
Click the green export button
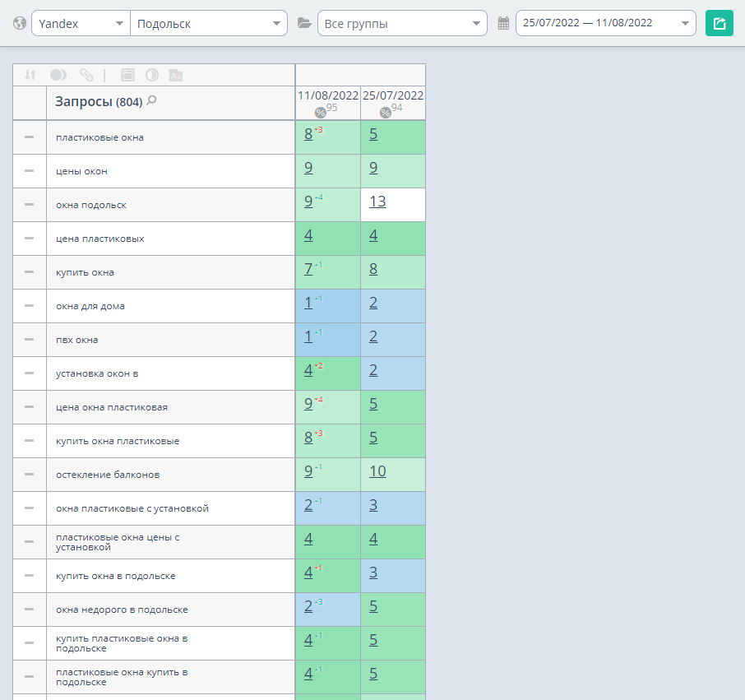pyautogui.click(x=719, y=23)
